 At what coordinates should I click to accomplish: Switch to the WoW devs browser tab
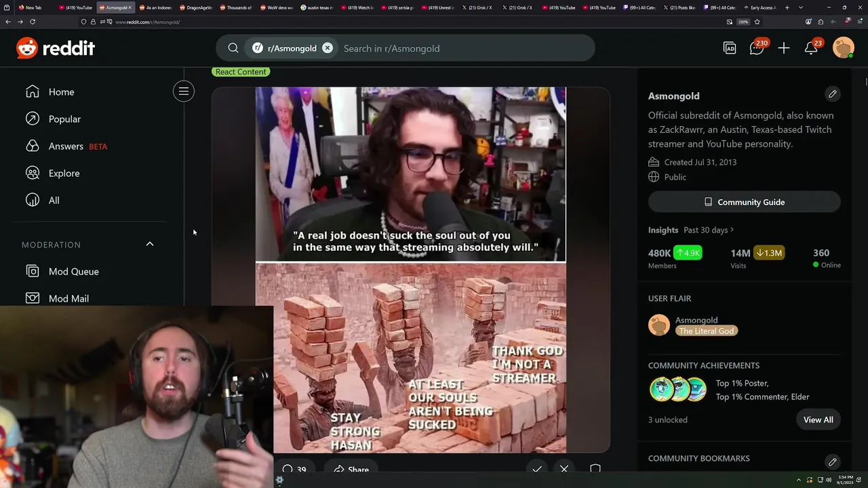(x=275, y=7)
